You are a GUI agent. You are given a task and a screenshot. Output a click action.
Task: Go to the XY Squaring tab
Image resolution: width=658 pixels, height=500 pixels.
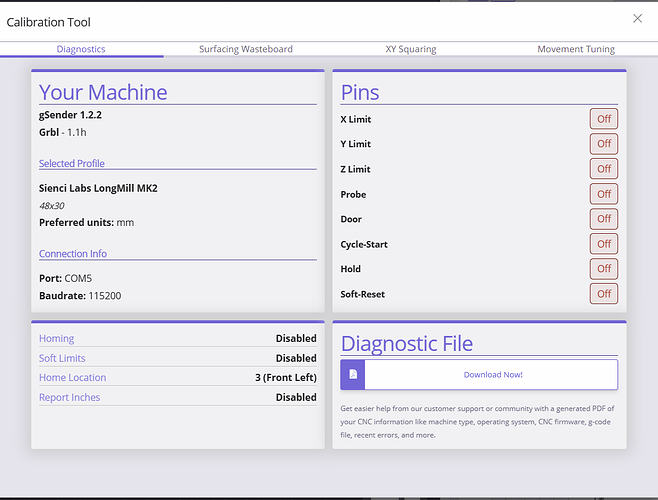[411, 49]
